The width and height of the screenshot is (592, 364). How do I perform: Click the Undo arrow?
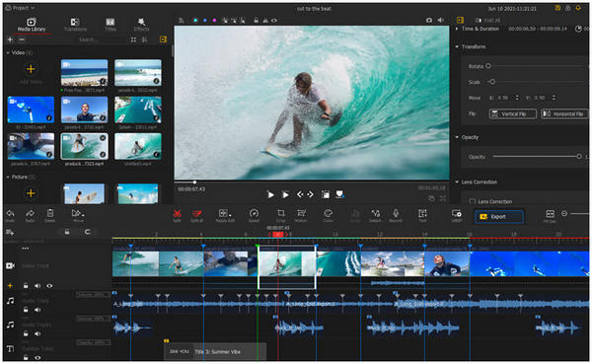10,214
